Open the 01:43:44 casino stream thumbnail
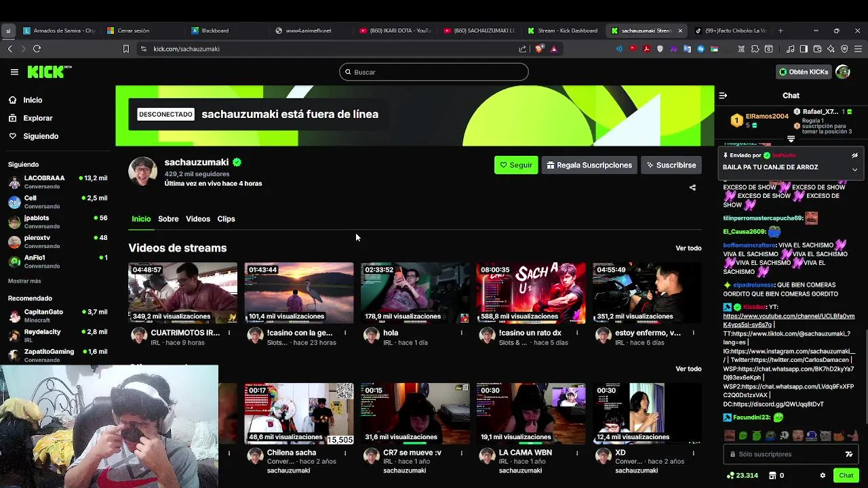Screen dimensions: 868x488 299,293
